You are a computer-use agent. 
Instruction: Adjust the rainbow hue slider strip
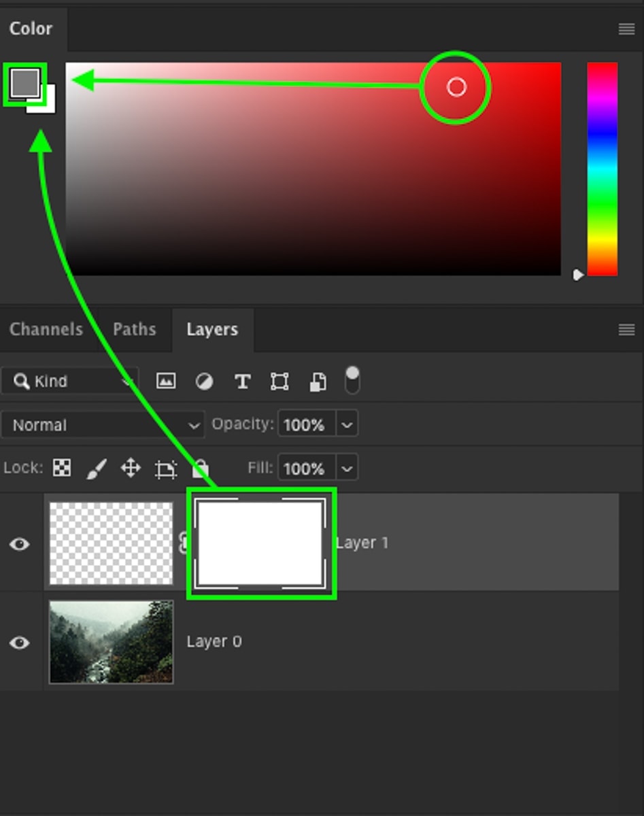[x=602, y=169]
